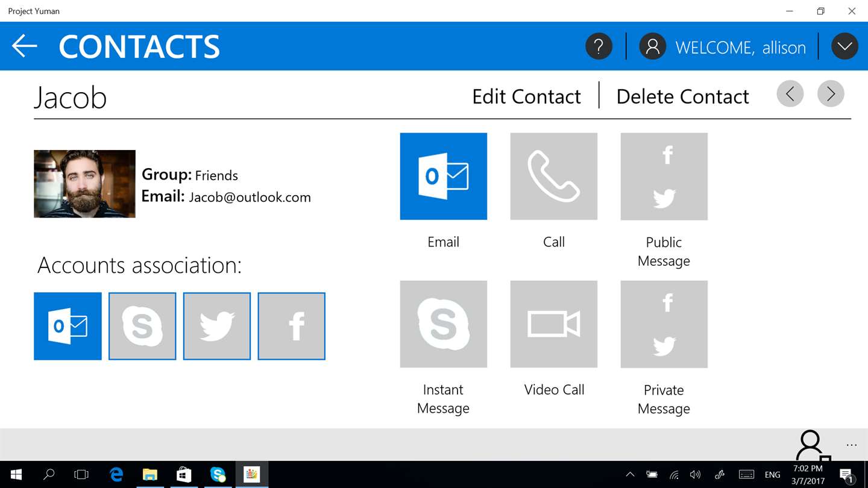The width and height of the screenshot is (868, 488).
Task: Click the ENG language indicator
Action: (x=773, y=475)
